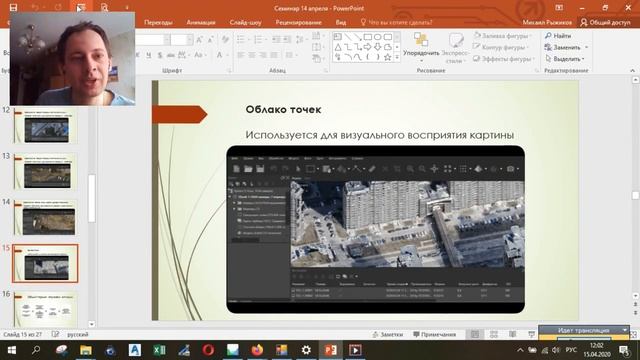The image size is (640, 360).
Task: Show hidden system tray icons
Action: pos(520,350)
